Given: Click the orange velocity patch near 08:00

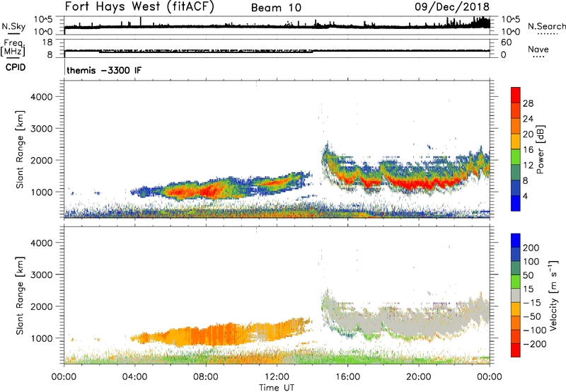Looking at the screenshot, I should click(x=213, y=334).
